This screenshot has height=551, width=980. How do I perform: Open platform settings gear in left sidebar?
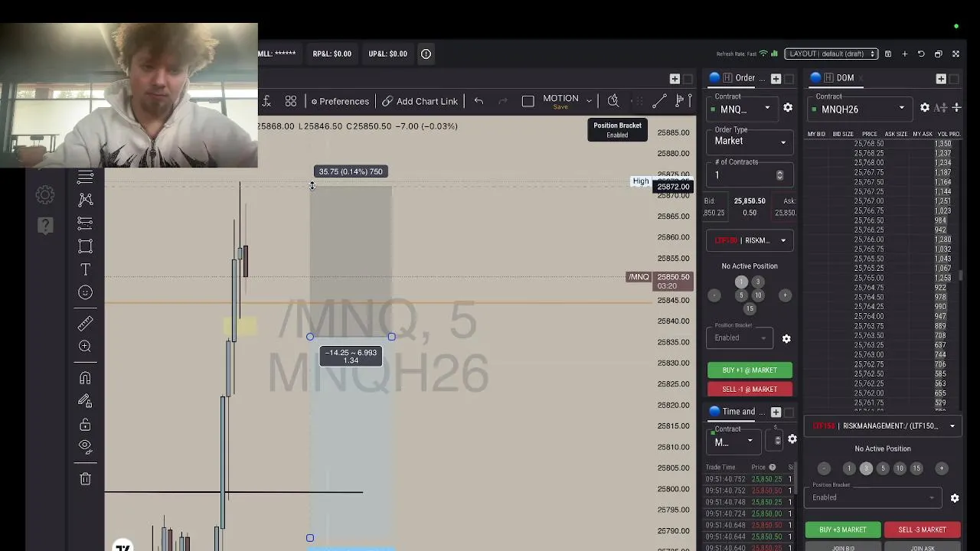click(45, 195)
